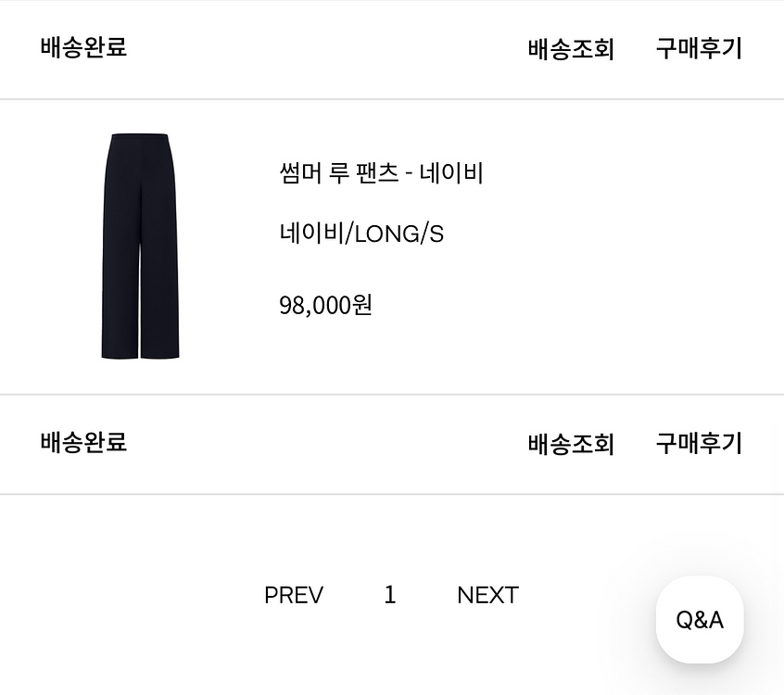Viewport: 784px width, 695px height.
Task: Go to the PREV page of orders
Action: pyautogui.click(x=293, y=595)
